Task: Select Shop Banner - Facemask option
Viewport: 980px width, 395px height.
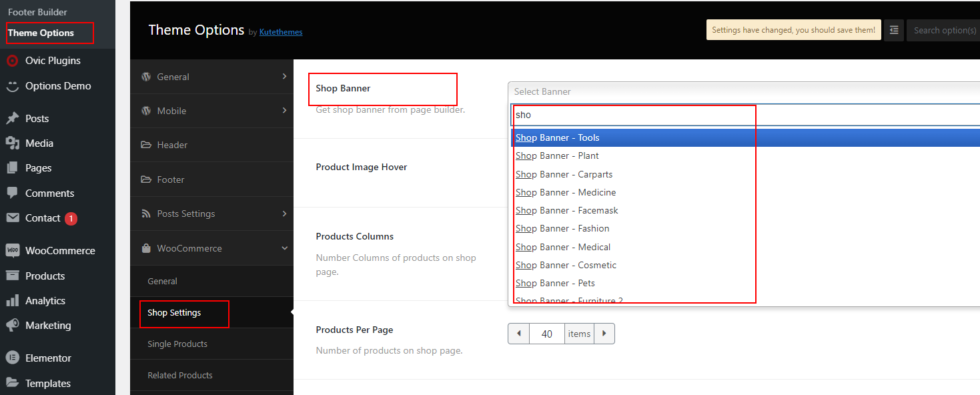Action: pos(745,210)
